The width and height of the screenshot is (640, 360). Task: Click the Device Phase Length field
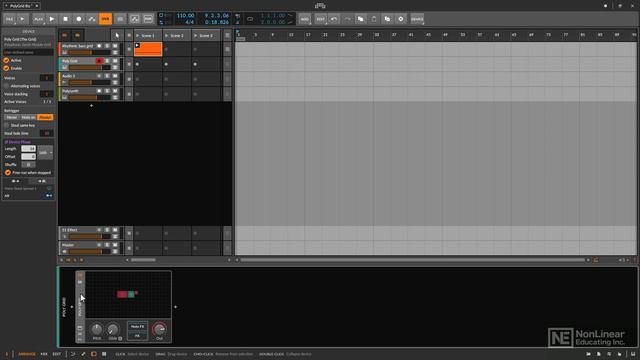(x=28, y=149)
